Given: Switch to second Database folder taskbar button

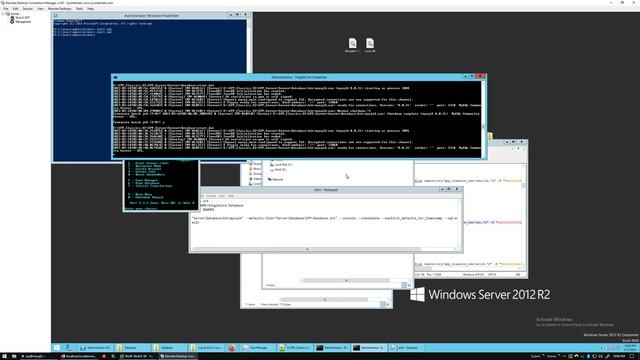Looking at the screenshot, I should point(169,348).
